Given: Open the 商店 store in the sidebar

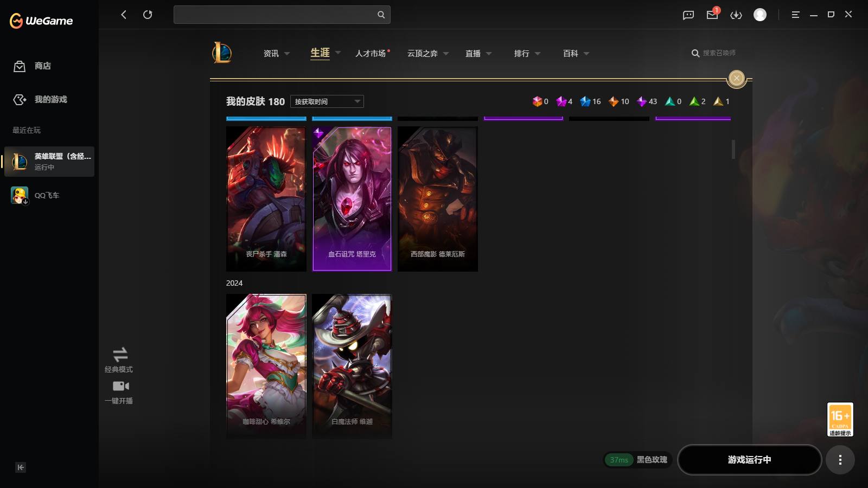Looking at the screenshot, I should [x=33, y=66].
